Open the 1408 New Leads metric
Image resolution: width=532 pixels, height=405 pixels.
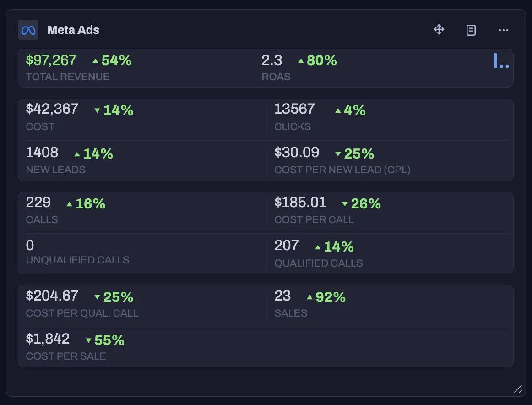[42, 152]
